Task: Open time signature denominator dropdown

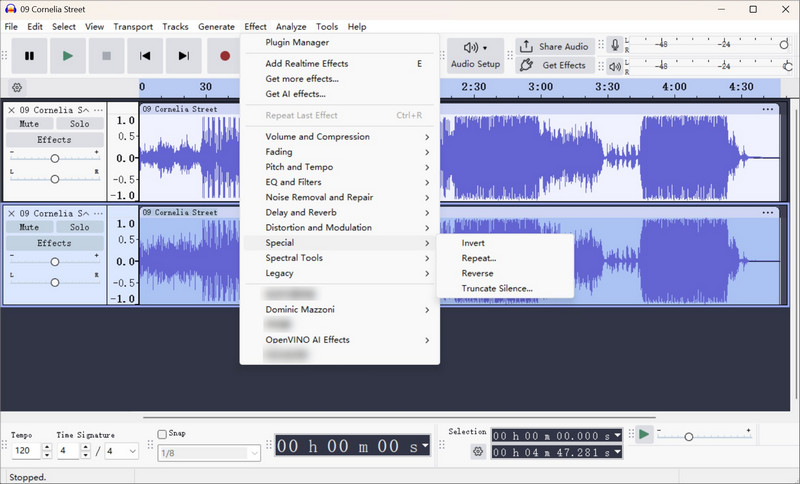Action: (x=123, y=452)
